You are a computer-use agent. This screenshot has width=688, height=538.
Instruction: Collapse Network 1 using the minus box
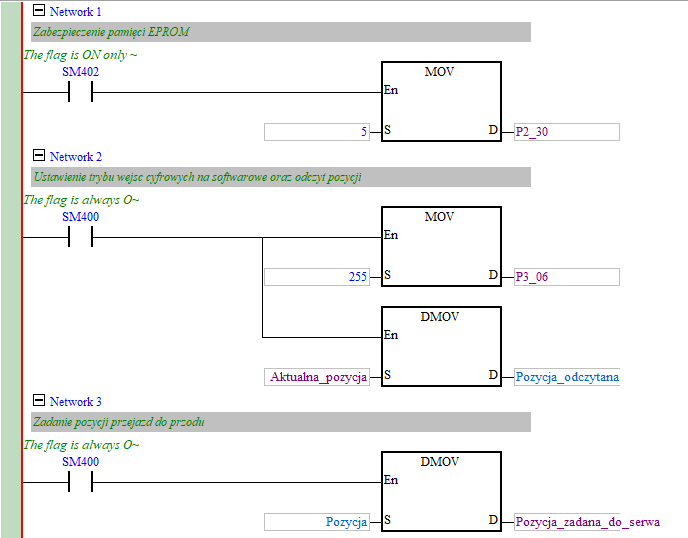39,11
